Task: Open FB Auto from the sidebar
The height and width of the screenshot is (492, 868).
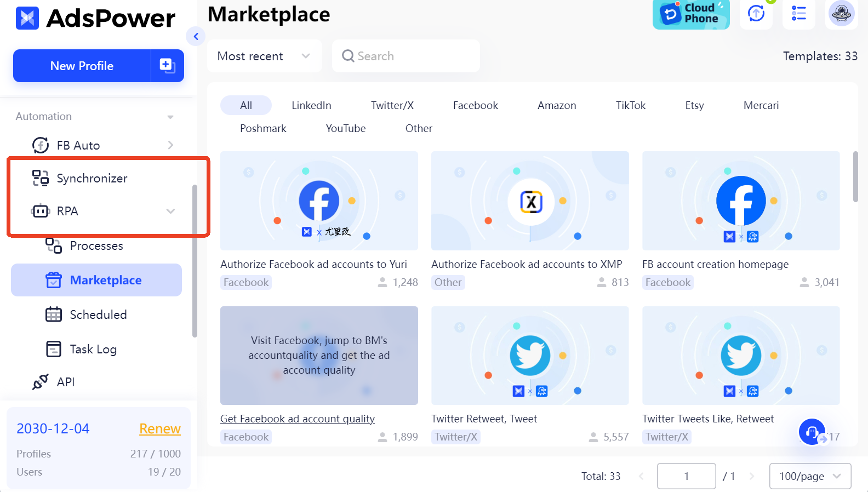Action: coord(78,145)
